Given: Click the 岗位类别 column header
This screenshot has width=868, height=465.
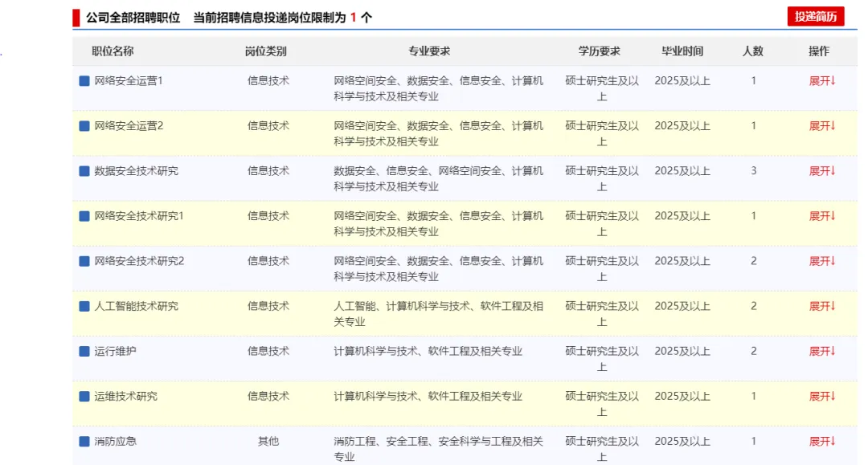Looking at the screenshot, I should coord(266,51).
